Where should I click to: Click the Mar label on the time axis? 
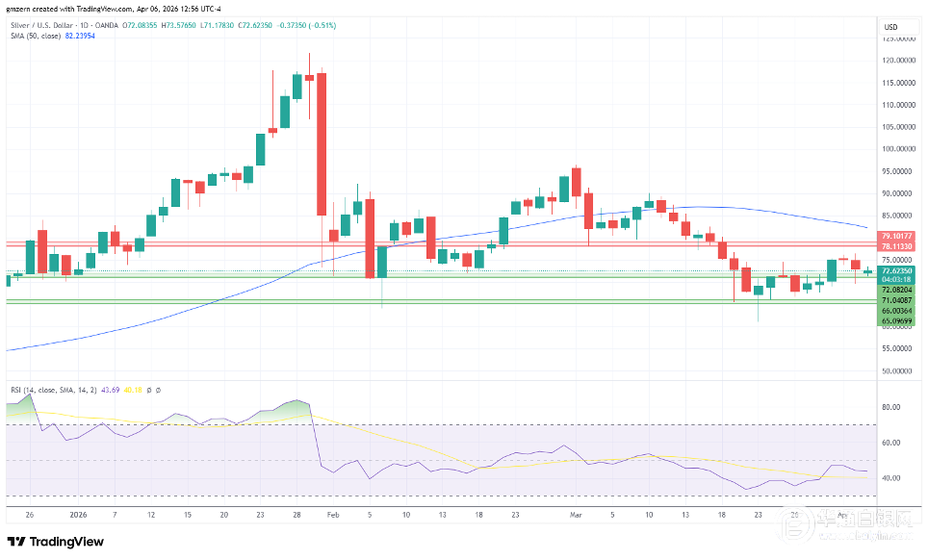pyautogui.click(x=577, y=515)
